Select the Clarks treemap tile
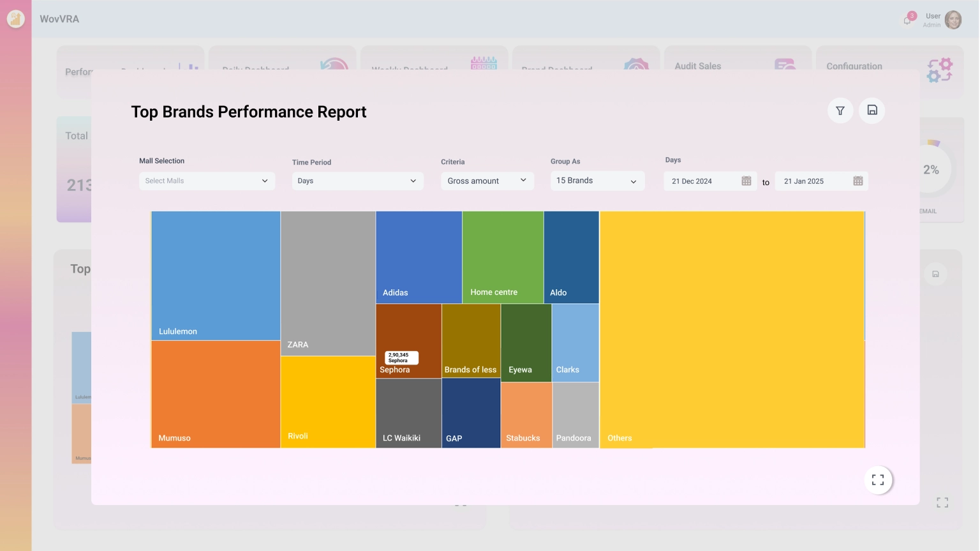Screen dimensions: 980x551 tap(575, 343)
